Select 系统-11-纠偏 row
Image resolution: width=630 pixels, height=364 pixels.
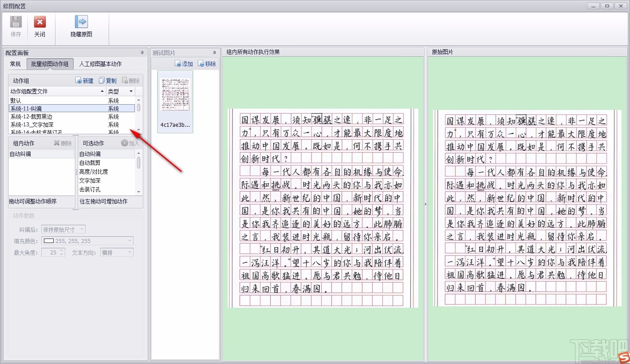coord(72,109)
